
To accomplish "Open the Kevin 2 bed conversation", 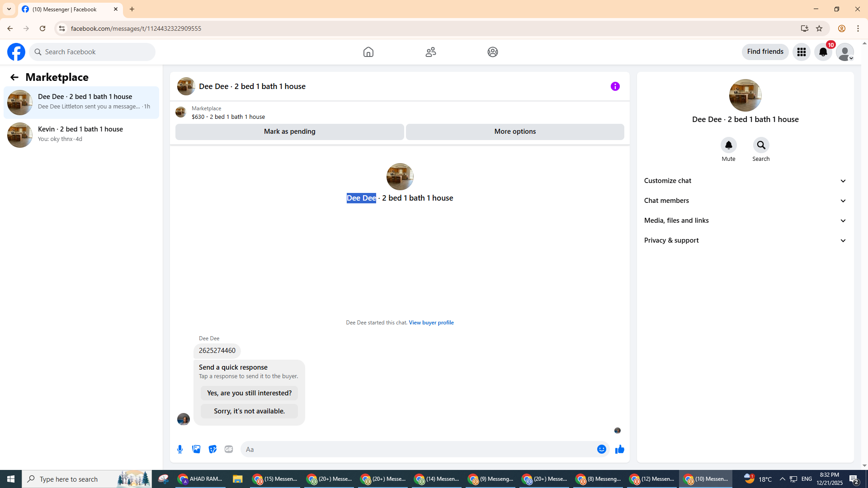I will (x=81, y=134).
